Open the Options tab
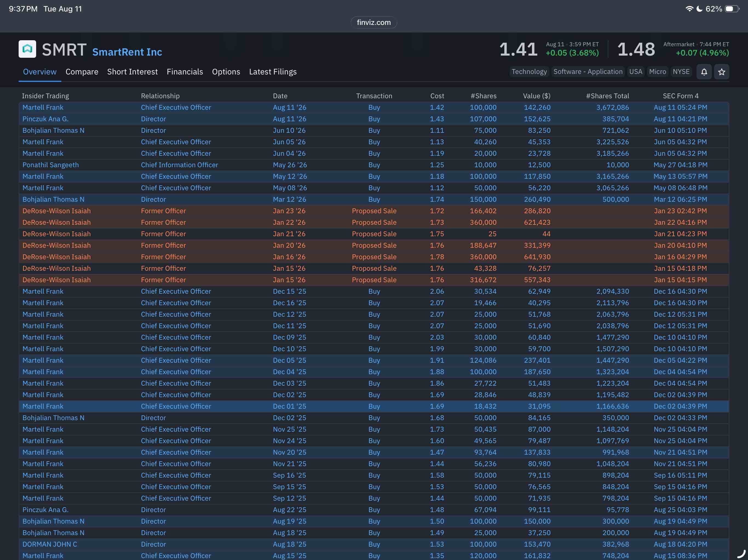This screenshot has width=748, height=560. tap(226, 72)
